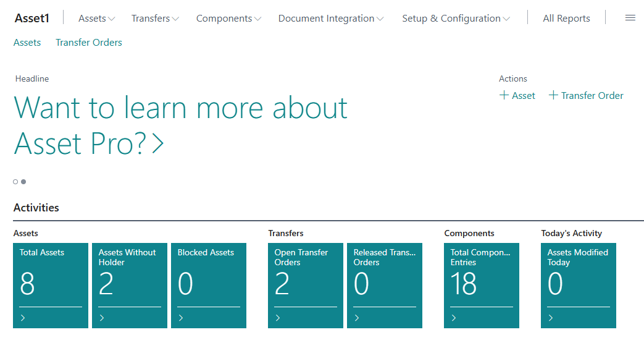Open Setup & Configuration menu
The image size is (644, 340).
coord(456,19)
